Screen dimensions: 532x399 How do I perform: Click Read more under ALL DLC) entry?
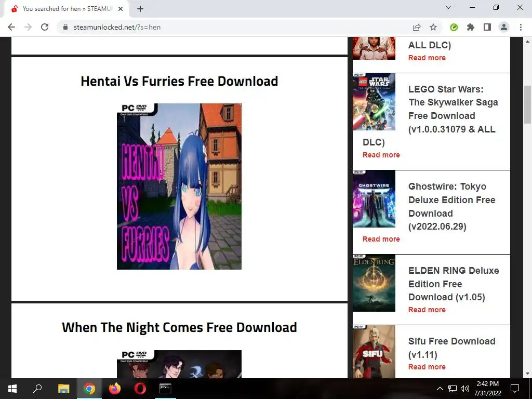(x=427, y=58)
